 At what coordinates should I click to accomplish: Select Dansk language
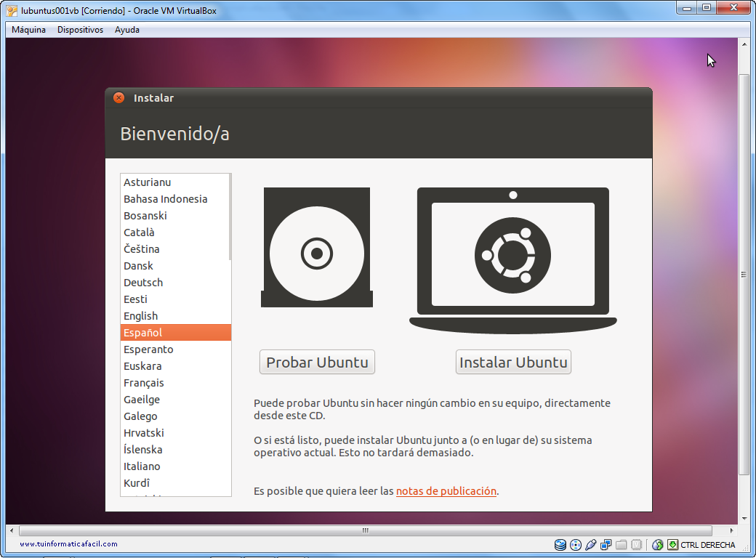click(x=175, y=265)
